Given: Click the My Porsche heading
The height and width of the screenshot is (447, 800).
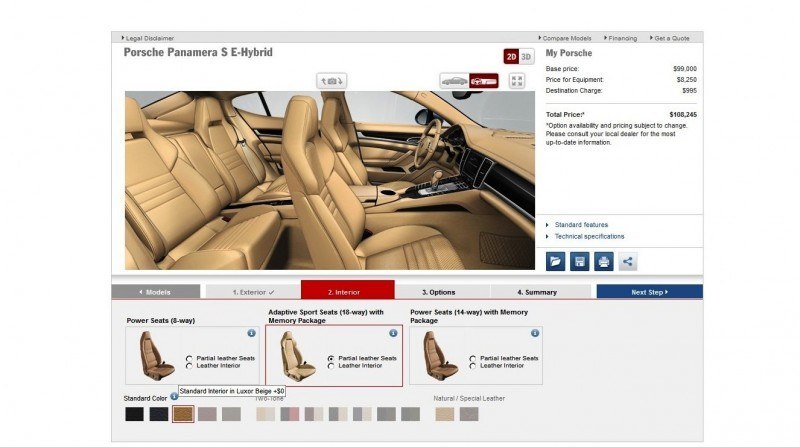Looking at the screenshot, I should point(569,53).
